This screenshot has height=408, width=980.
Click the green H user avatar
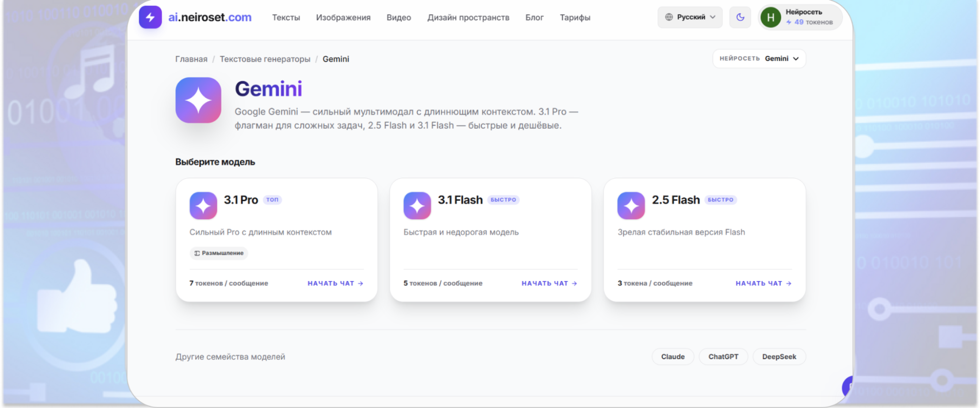click(771, 18)
